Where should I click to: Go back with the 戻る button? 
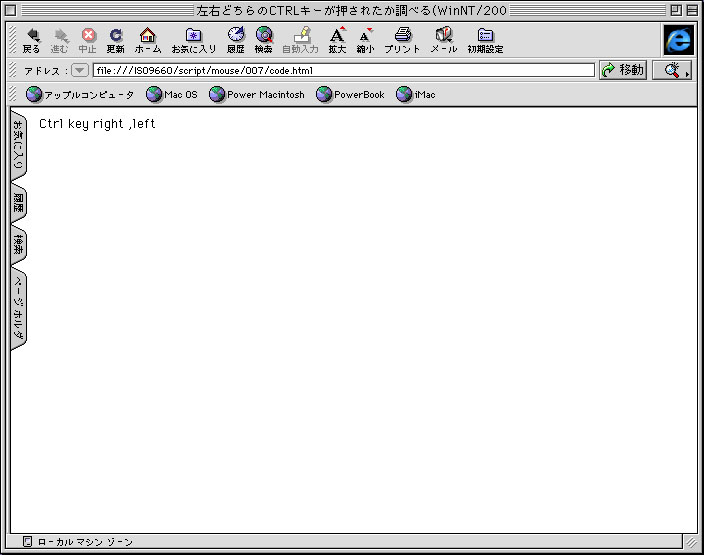pos(31,40)
